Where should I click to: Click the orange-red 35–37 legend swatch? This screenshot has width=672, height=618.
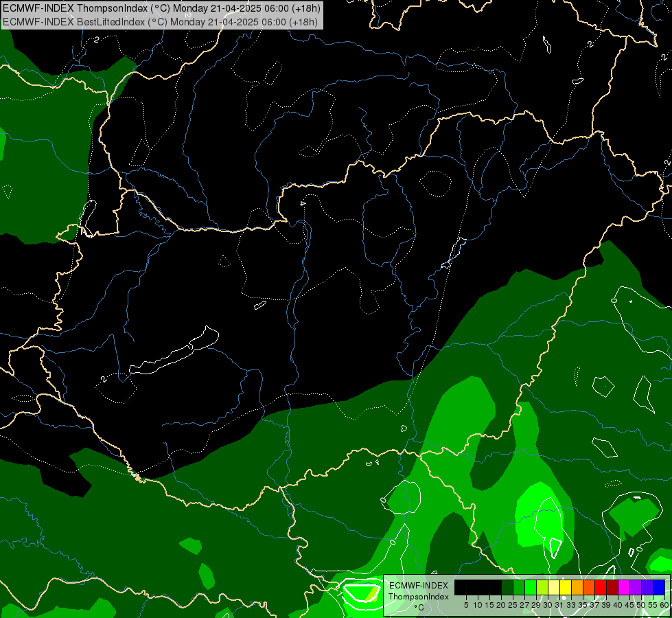click(589, 587)
